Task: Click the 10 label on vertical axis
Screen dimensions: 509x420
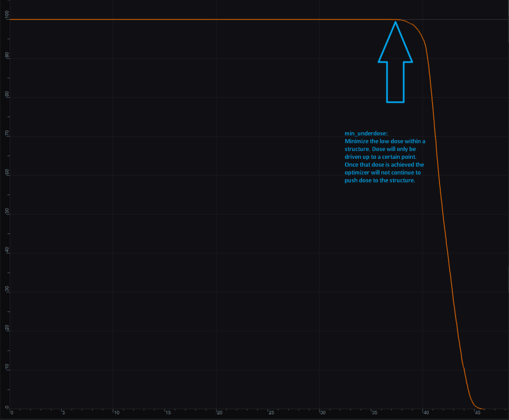Action: pyautogui.click(x=7, y=367)
